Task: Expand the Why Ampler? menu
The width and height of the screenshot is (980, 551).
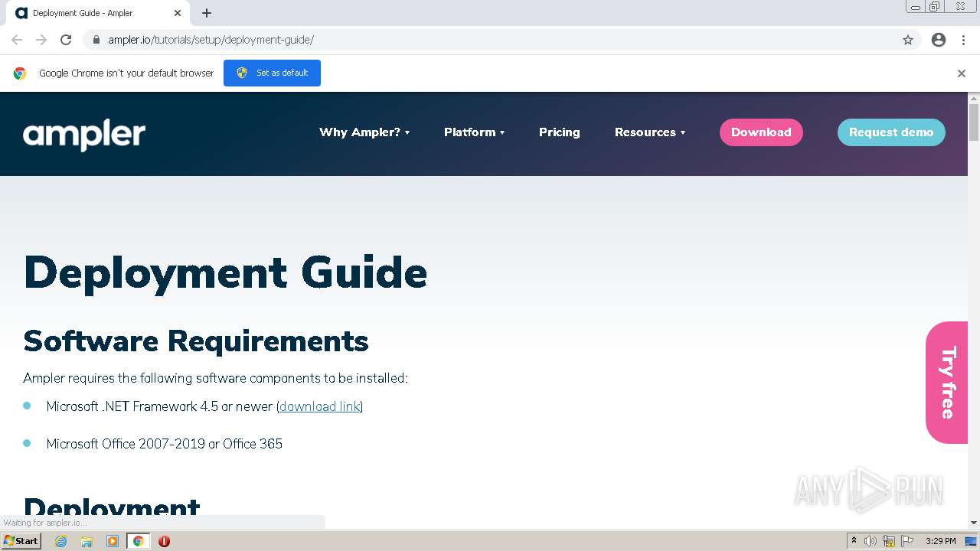Action: coord(364,132)
